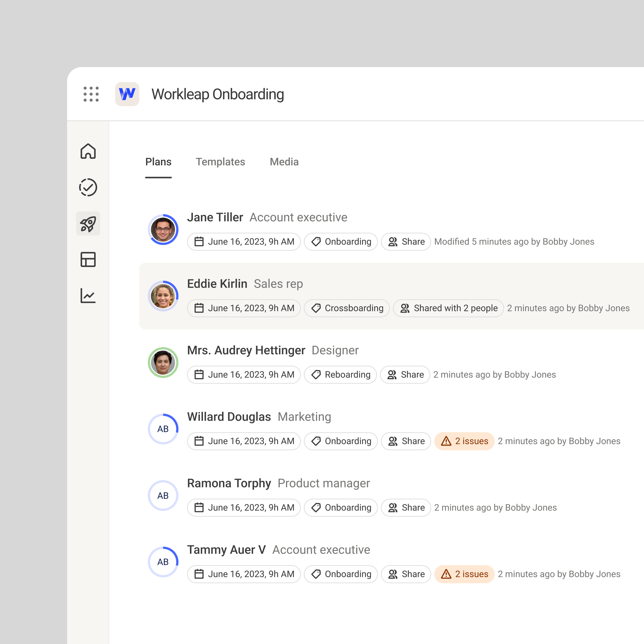Open Audrey Hettinger's Reboarding type chip
The width and height of the screenshot is (644, 644).
(x=340, y=375)
